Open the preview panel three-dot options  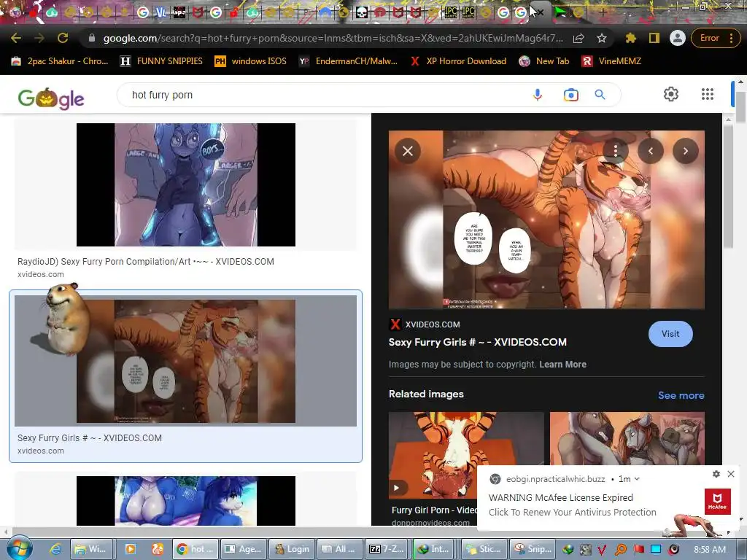(x=616, y=151)
